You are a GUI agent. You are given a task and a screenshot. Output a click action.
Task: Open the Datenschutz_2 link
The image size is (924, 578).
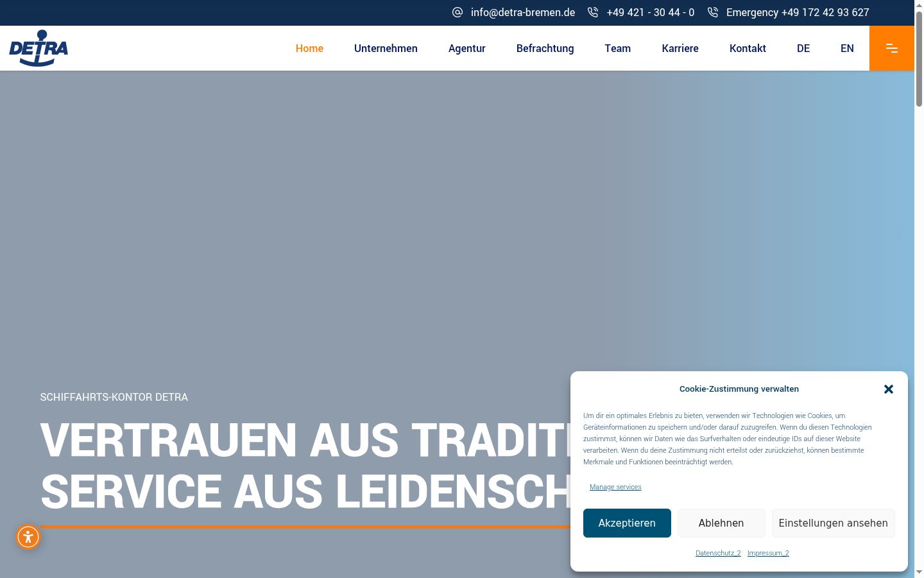click(718, 553)
